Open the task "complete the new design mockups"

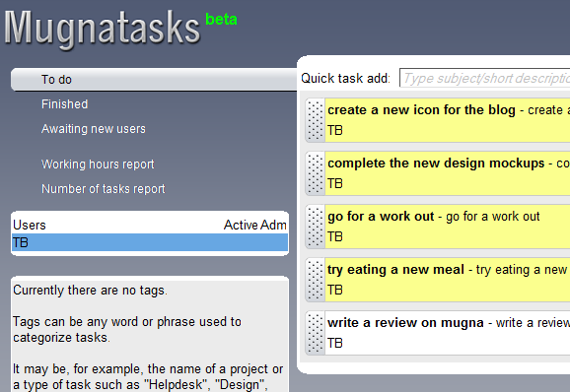[436, 163]
